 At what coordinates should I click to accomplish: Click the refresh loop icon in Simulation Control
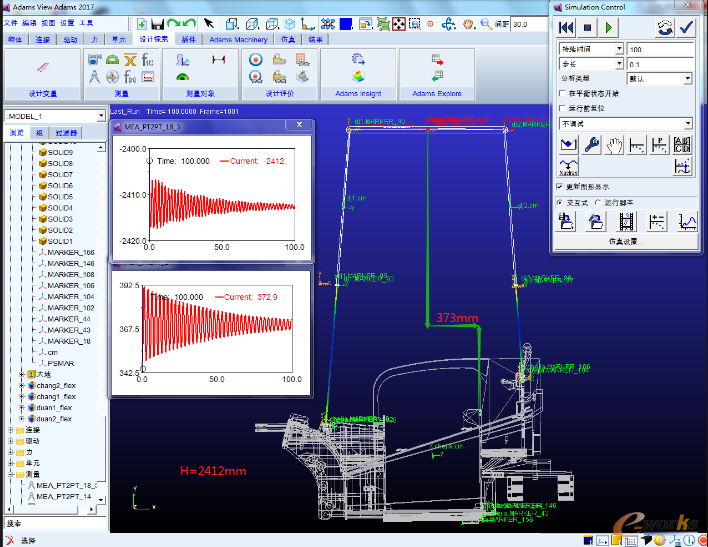[x=665, y=28]
